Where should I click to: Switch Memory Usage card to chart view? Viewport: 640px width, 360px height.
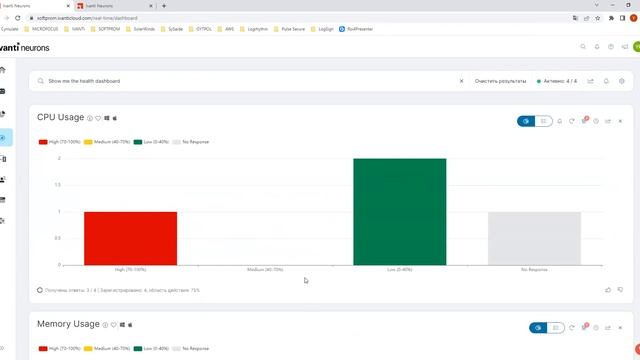point(538,328)
